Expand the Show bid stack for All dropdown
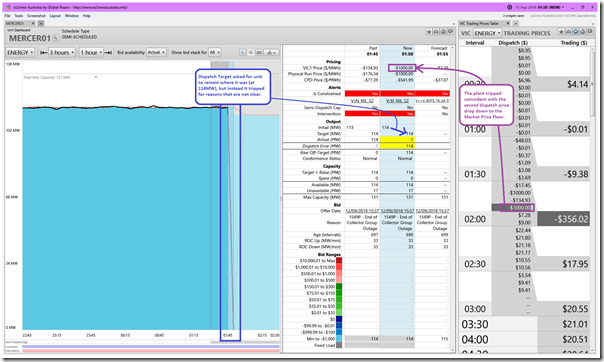This screenshot has width=604, height=362. point(215,52)
